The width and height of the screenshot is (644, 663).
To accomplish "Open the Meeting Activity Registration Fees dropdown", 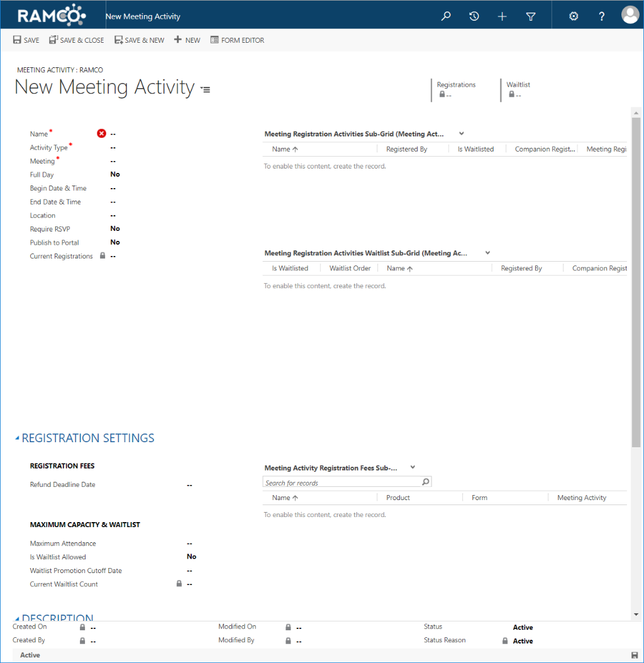I will [x=413, y=467].
